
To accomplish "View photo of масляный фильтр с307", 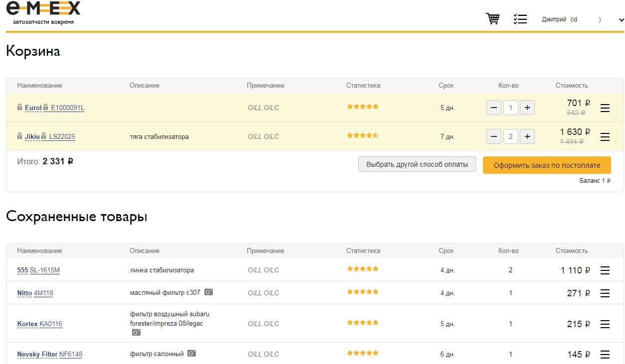I will pos(209,292).
